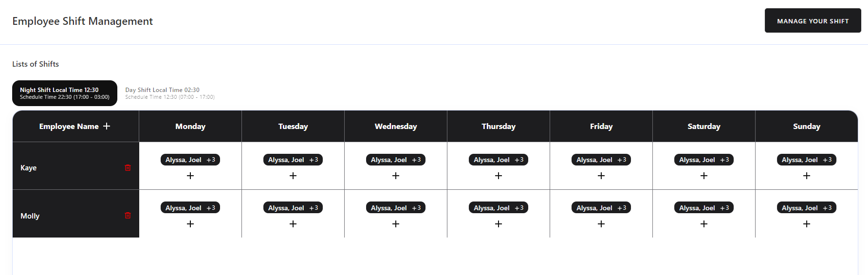Image resolution: width=868 pixels, height=275 pixels.
Task: Add shift for Kaye on Friday
Action: (601, 176)
